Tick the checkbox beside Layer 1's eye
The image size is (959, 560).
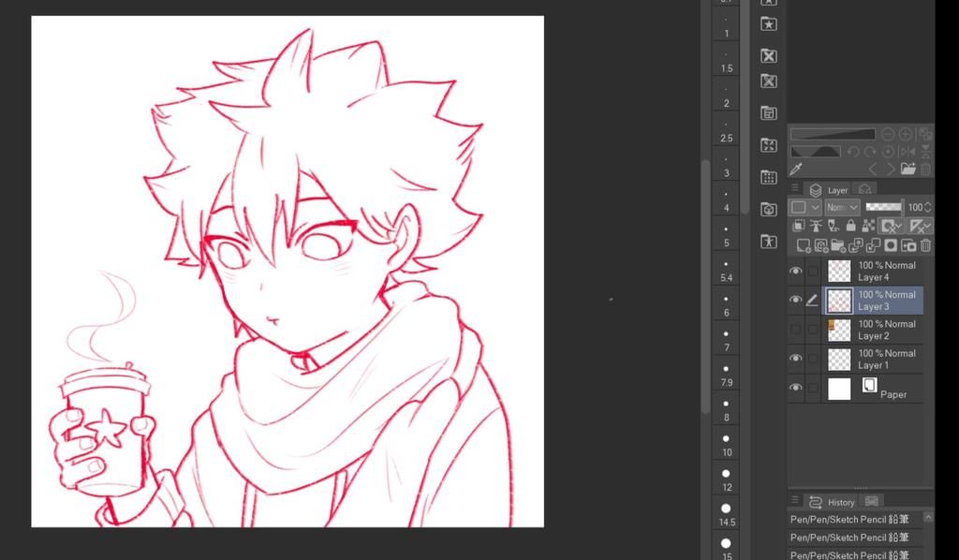tap(813, 359)
